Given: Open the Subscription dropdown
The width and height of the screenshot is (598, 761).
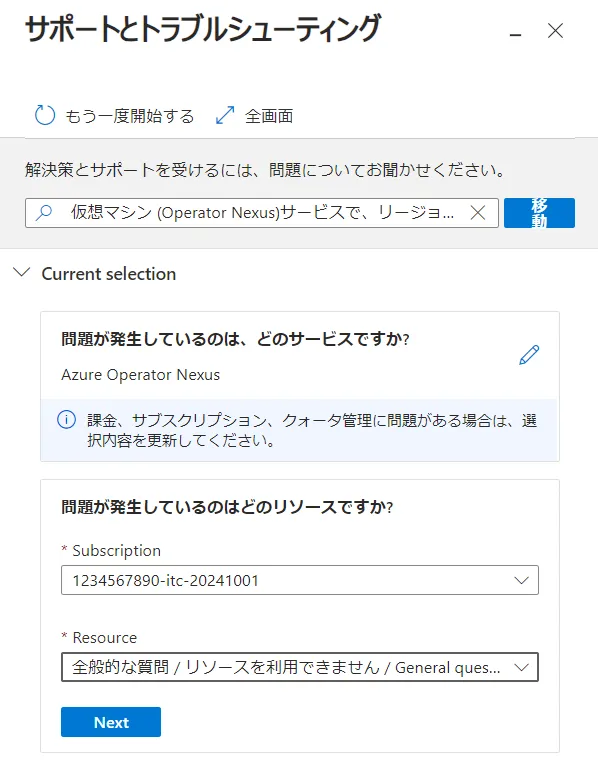Looking at the screenshot, I should pyautogui.click(x=300, y=580).
